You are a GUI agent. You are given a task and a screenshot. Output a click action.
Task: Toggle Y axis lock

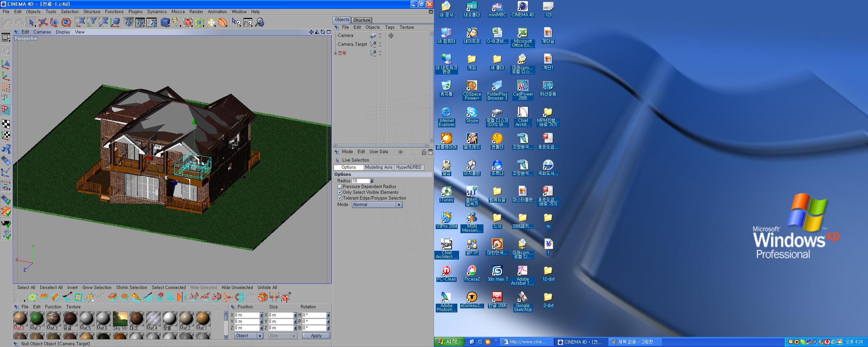92,23
